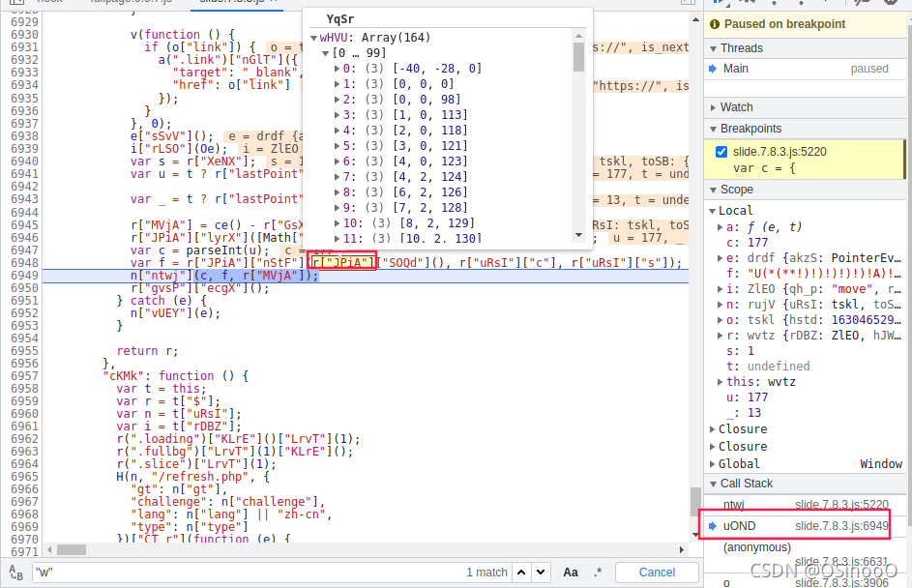The width and height of the screenshot is (912, 588).
Task: Expand variable 'n: rujV' in Local scope
Action: (x=721, y=305)
